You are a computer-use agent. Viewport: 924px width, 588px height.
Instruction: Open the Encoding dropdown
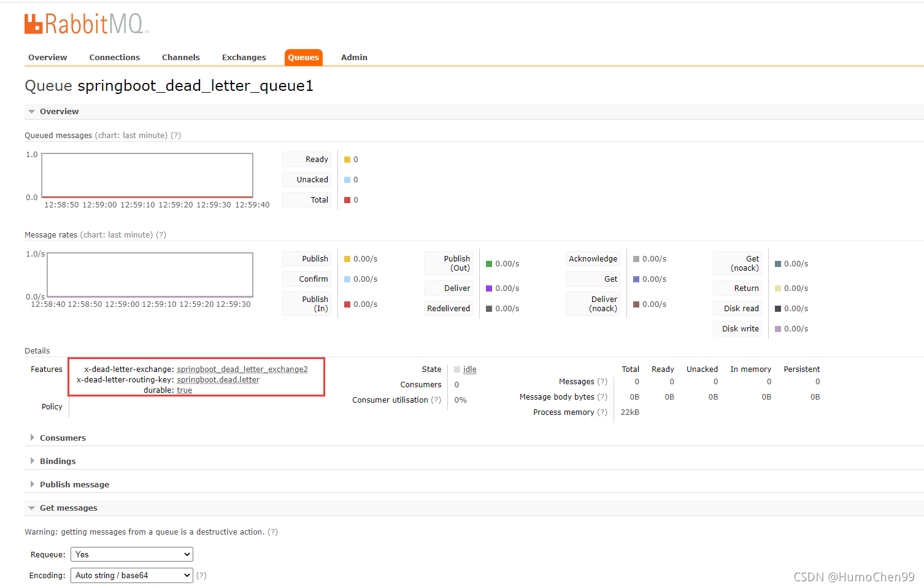[x=132, y=575]
